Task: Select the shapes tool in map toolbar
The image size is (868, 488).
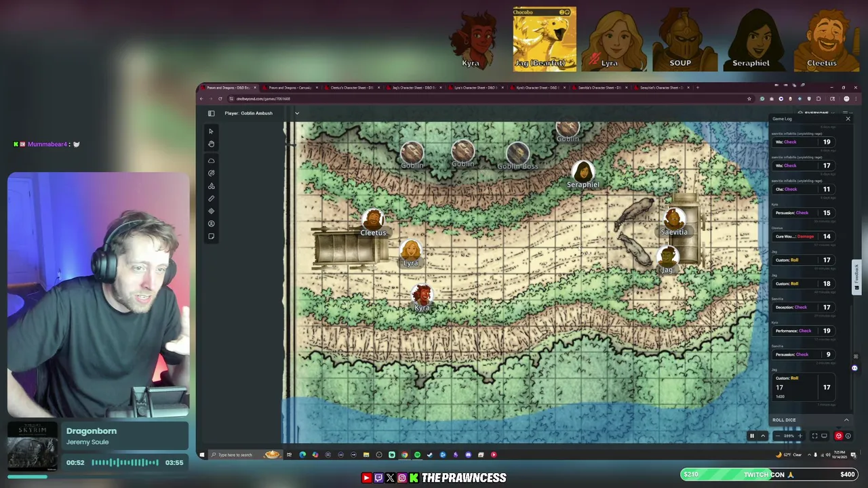Action: 211,186
